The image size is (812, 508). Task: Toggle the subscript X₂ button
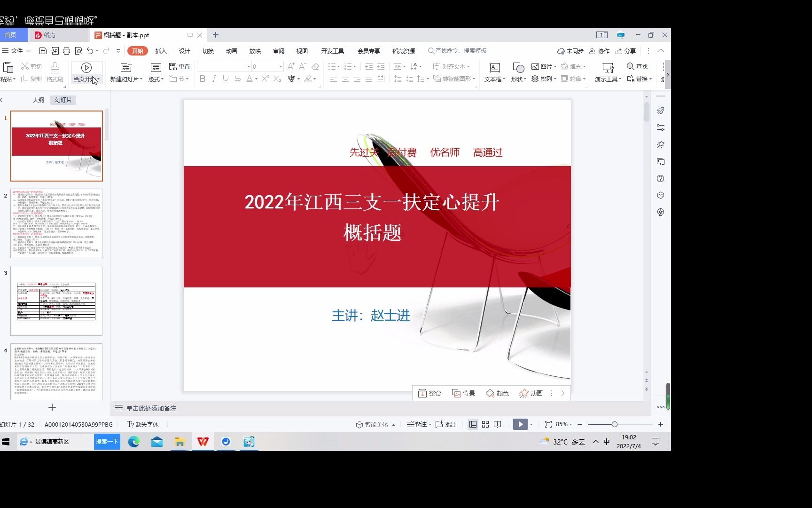277,79
